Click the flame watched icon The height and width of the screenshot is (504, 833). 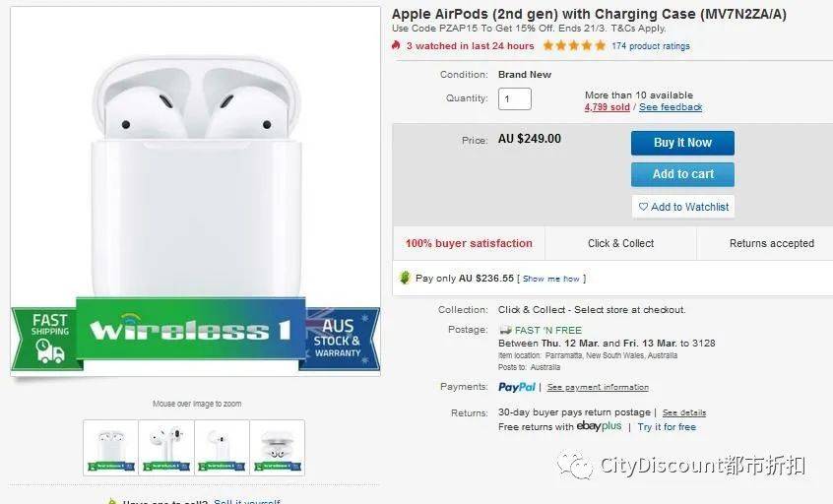click(396, 45)
